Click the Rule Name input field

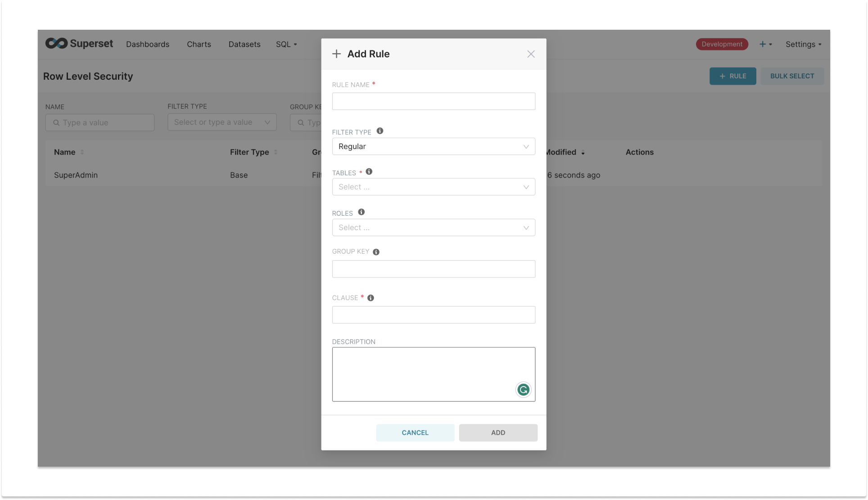point(433,101)
